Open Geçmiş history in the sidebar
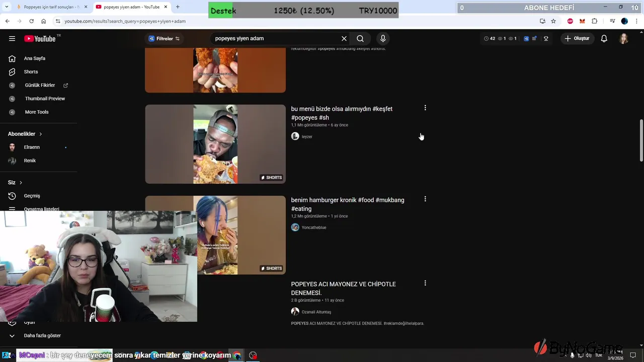Viewport: 644px width, 362px height. coord(32,196)
